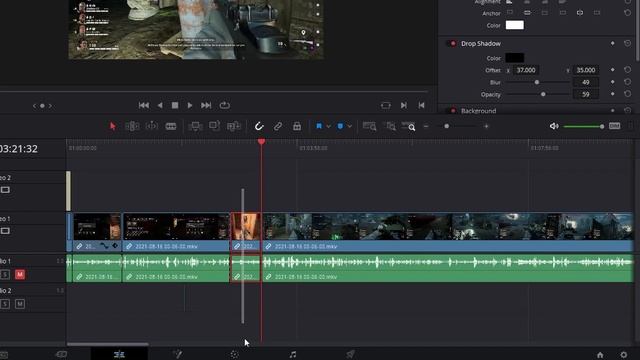Switch to the Fairlight page tab
Image resolution: width=640 pixels, height=360 pixels.
[293, 354]
